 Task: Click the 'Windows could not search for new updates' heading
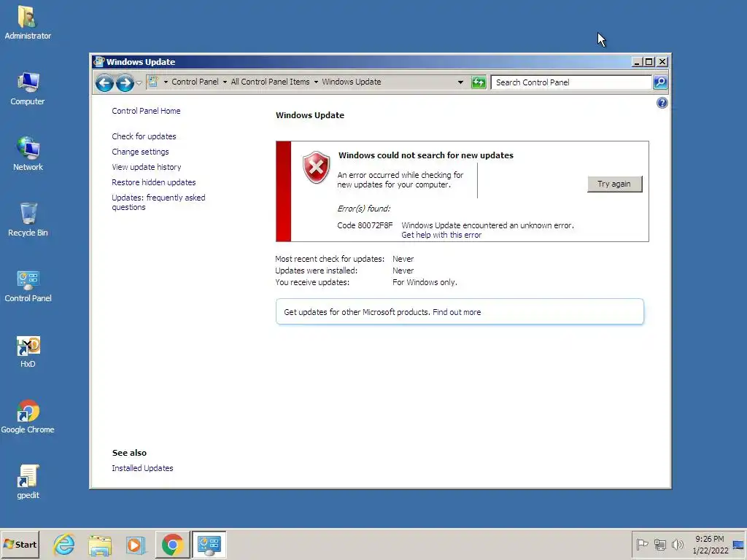coord(426,155)
